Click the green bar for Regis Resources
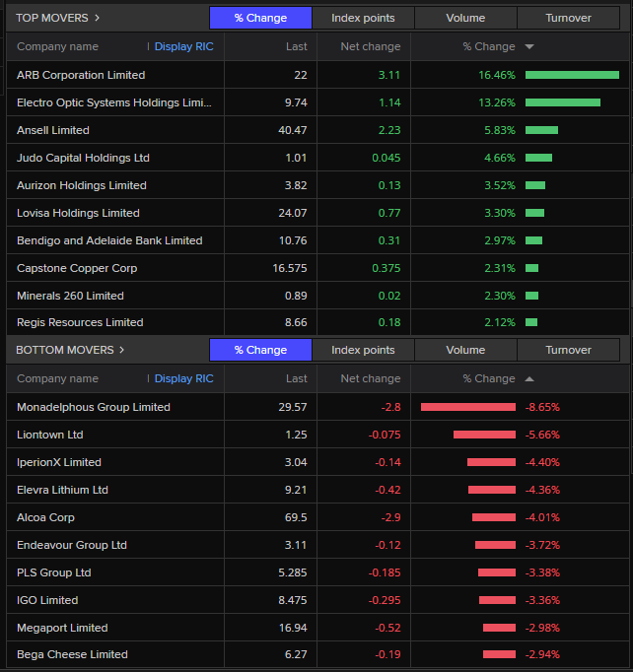The width and height of the screenshot is (633, 672). (531, 322)
